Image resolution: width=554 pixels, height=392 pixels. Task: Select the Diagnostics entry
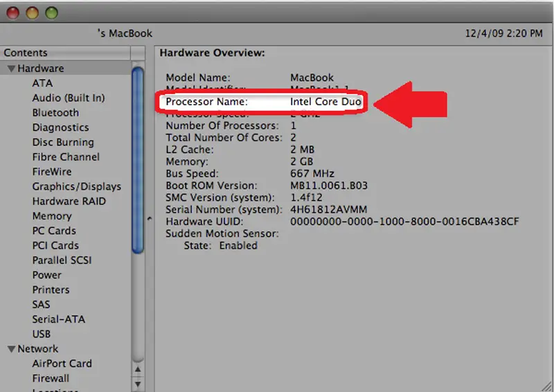click(x=60, y=127)
